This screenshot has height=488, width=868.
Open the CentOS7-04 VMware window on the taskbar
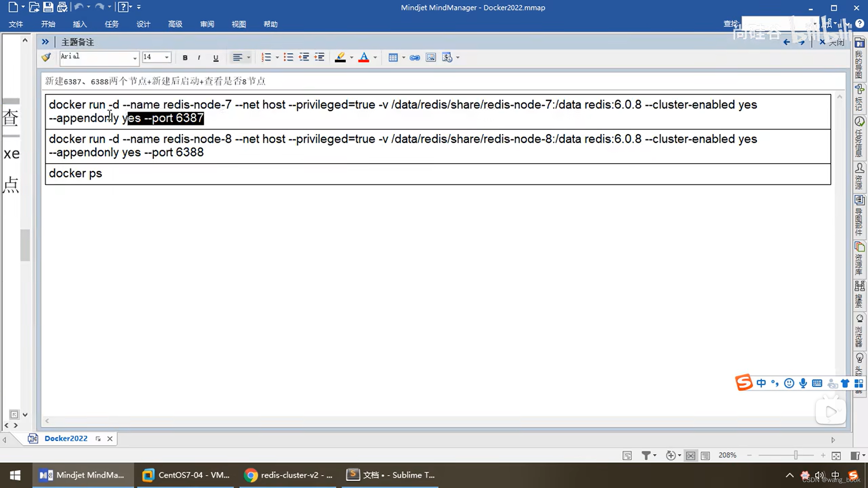[186, 475]
